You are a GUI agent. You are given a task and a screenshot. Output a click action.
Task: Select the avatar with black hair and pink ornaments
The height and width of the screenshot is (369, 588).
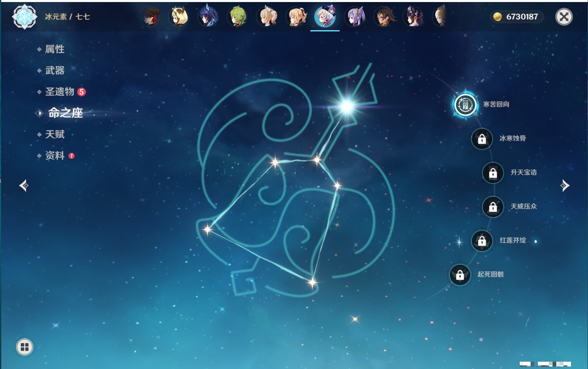(414, 17)
